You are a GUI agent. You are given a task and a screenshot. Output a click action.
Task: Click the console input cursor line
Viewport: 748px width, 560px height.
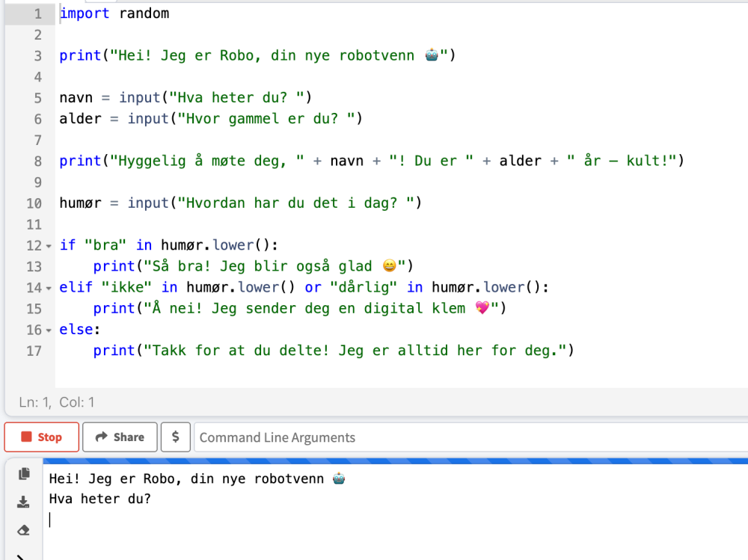(x=224, y=520)
